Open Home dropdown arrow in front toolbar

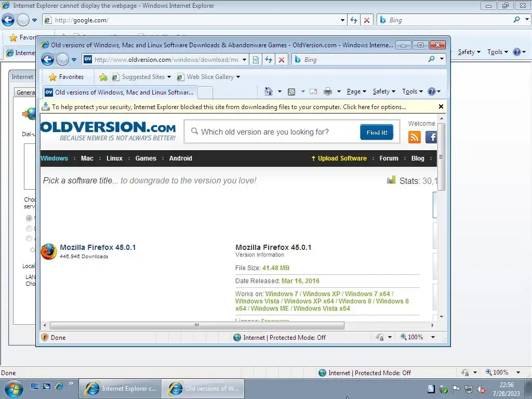pyautogui.click(x=280, y=91)
